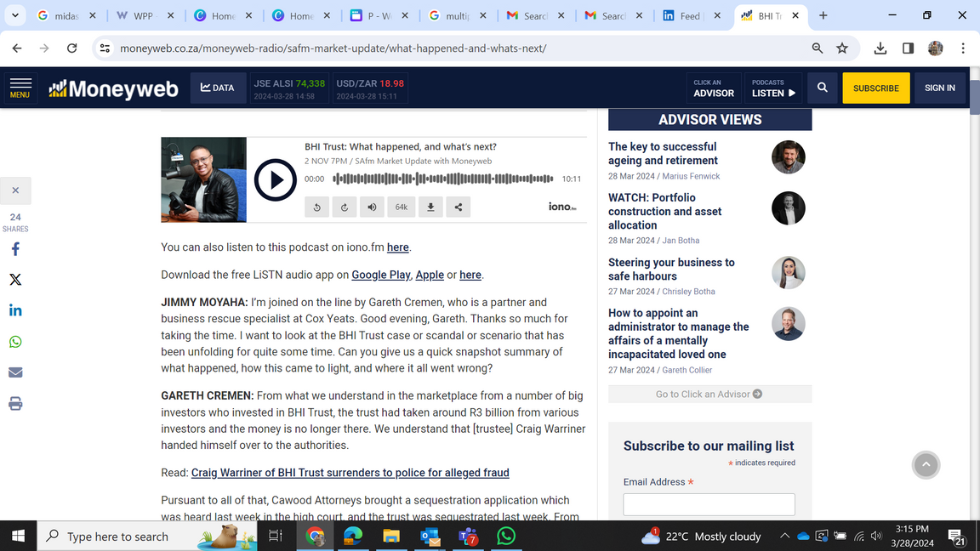
Task: Open the Moneyweb hamburger MENU
Action: 20,88
